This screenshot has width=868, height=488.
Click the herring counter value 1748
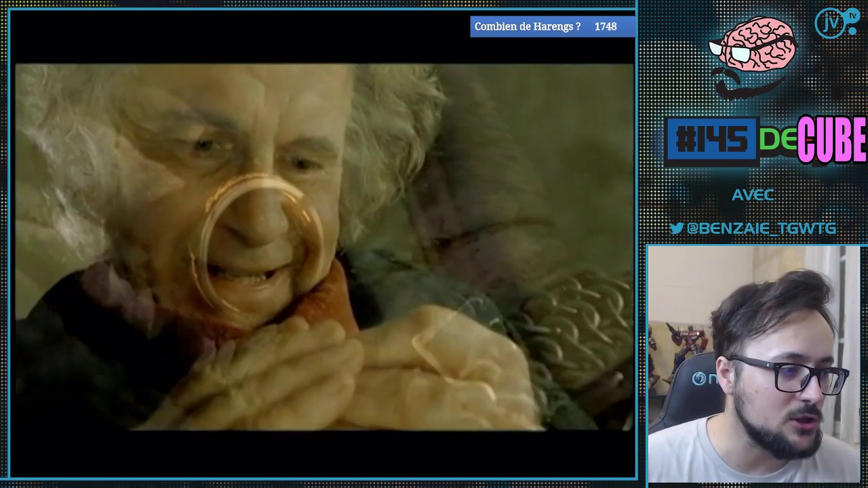pos(606,26)
